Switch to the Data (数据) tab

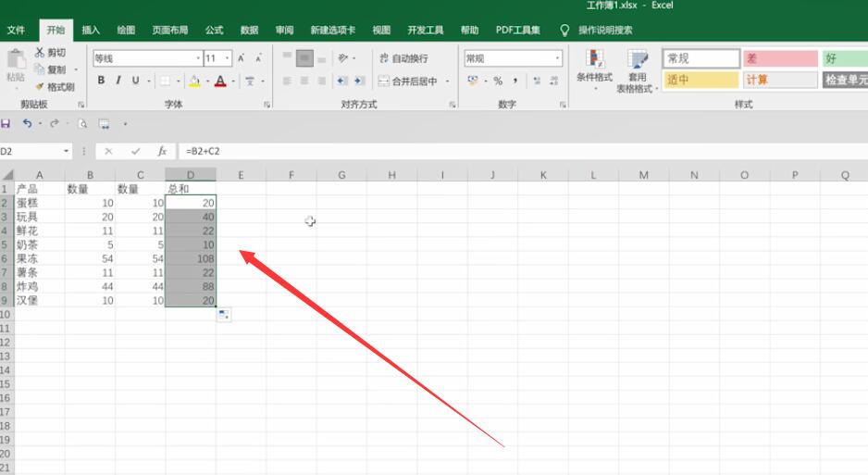(250, 30)
